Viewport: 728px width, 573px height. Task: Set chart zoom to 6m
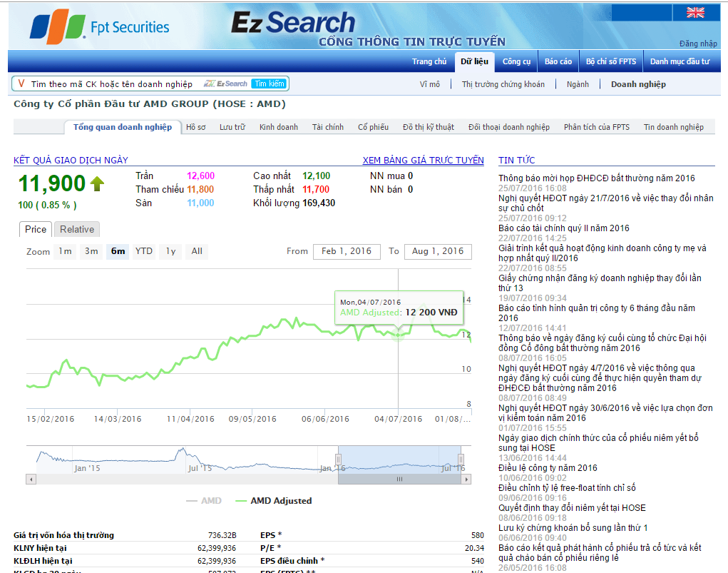(118, 251)
